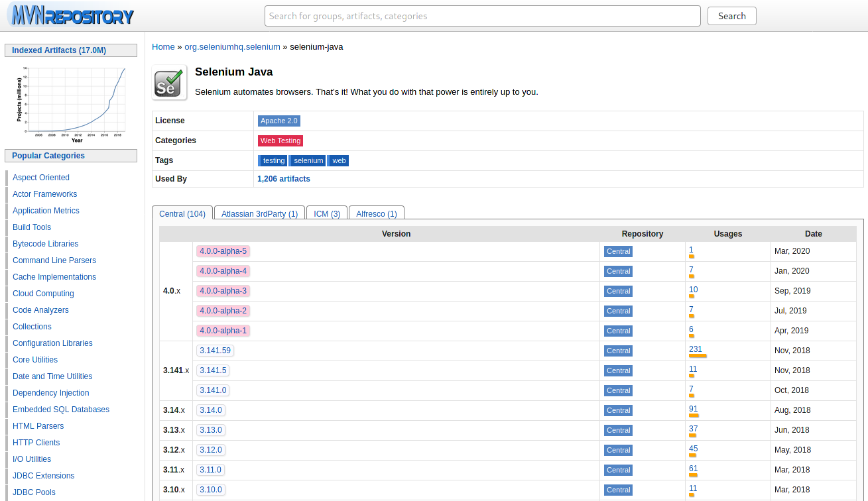Open version 4.0.0-alpha-3
This screenshot has width=868, height=501.
(223, 291)
